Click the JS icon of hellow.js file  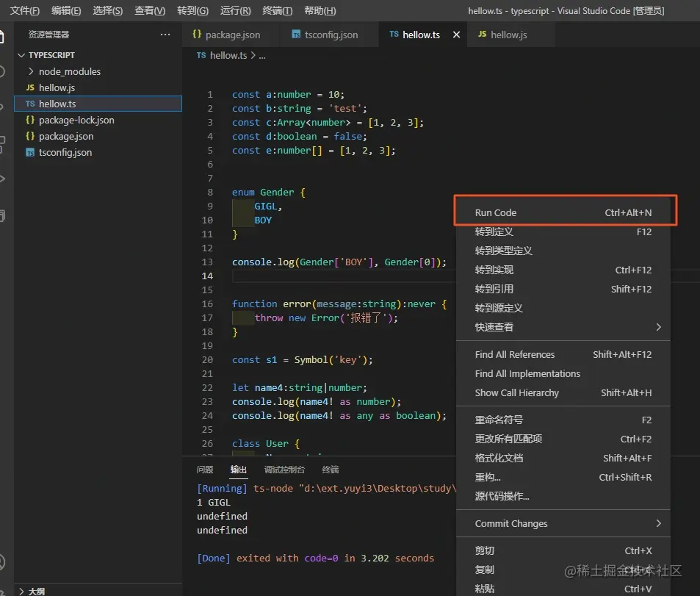pyautogui.click(x=30, y=88)
